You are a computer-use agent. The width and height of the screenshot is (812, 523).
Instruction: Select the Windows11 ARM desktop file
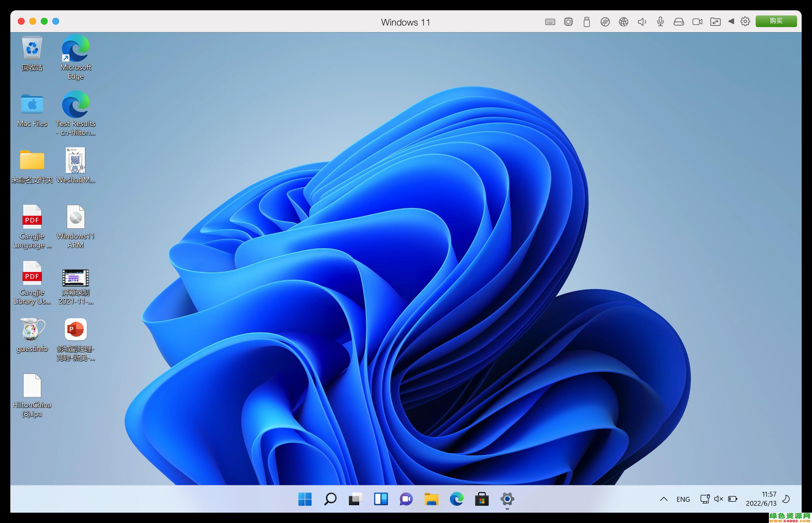pos(76,226)
